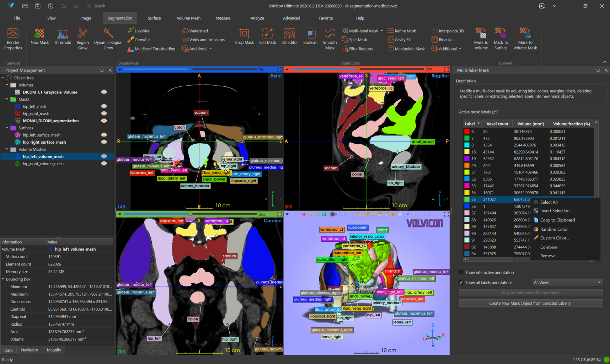The height and width of the screenshot is (364, 610).
Task: Choose Random Color from context menu
Action: (x=554, y=229)
